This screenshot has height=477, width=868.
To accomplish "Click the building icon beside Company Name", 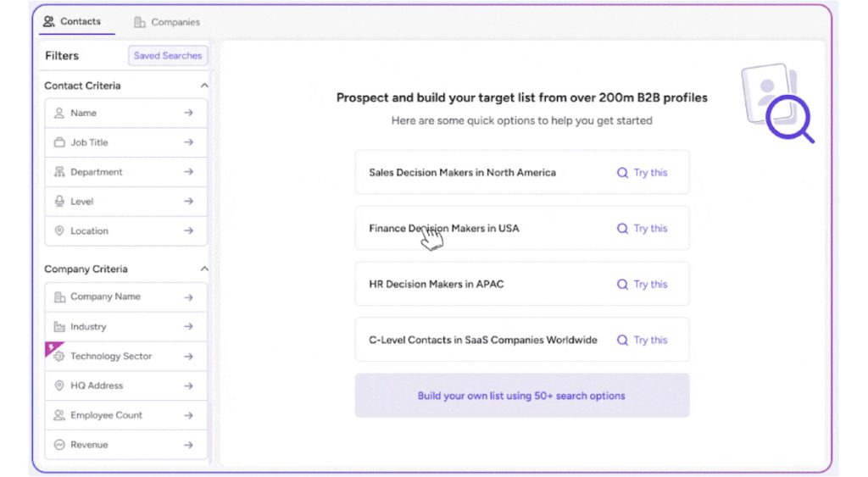I will coord(59,297).
